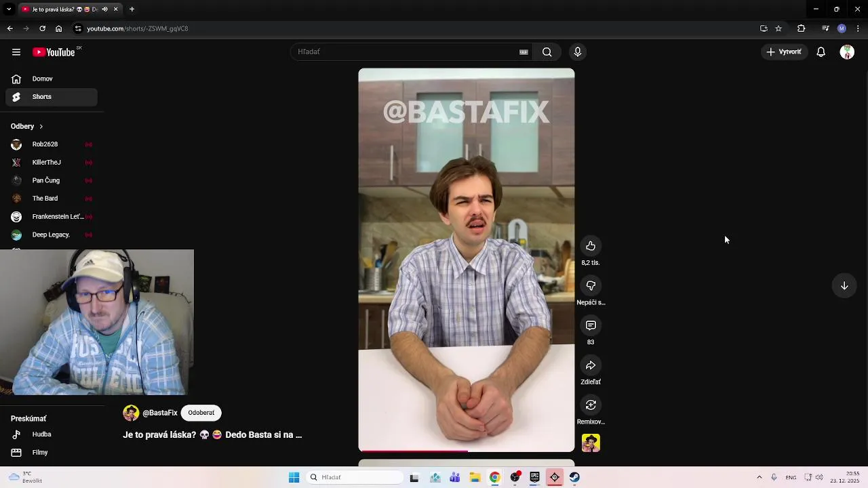The height and width of the screenshot is (488, 868).
Task: Mute the tab via its audio icon
Action: pos(104,9)
